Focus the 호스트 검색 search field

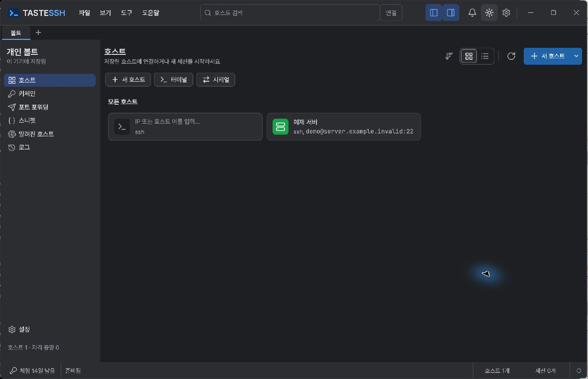(290, 13)
